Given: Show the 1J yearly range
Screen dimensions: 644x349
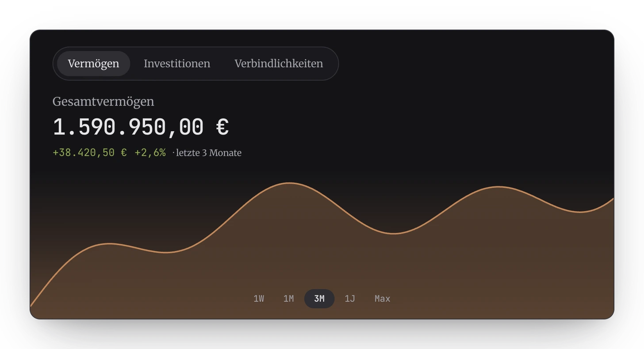Looking at the screenshot, I should point(350,299).
